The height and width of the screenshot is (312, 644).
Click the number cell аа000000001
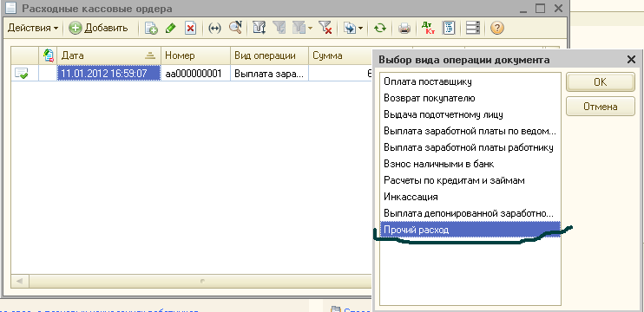(x=195, y=74)
